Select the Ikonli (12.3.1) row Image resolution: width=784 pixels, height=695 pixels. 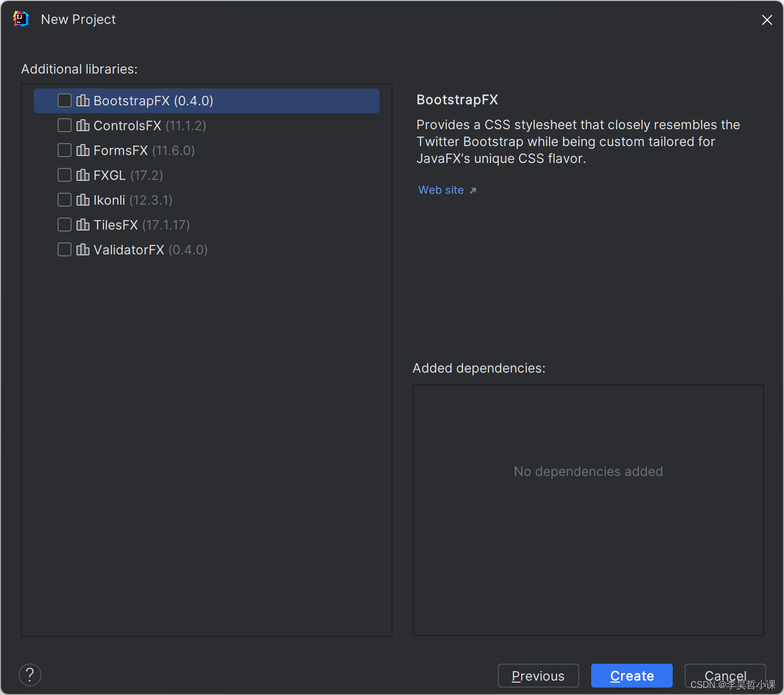(207, 200)
